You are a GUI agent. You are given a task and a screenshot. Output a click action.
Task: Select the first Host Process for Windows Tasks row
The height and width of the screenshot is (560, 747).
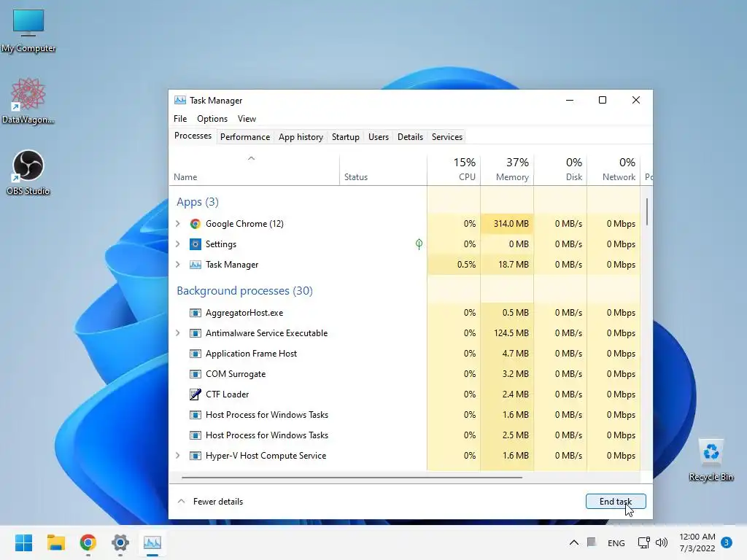point(404,415)
